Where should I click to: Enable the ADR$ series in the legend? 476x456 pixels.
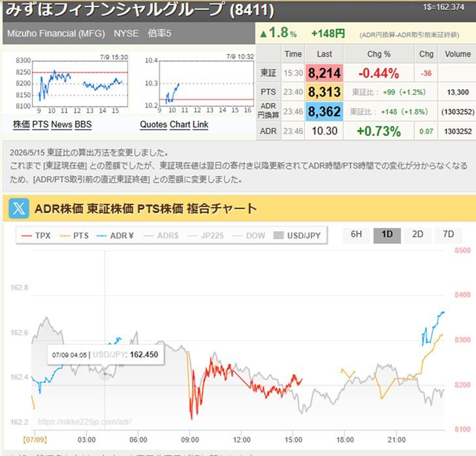tap(161, 235)
